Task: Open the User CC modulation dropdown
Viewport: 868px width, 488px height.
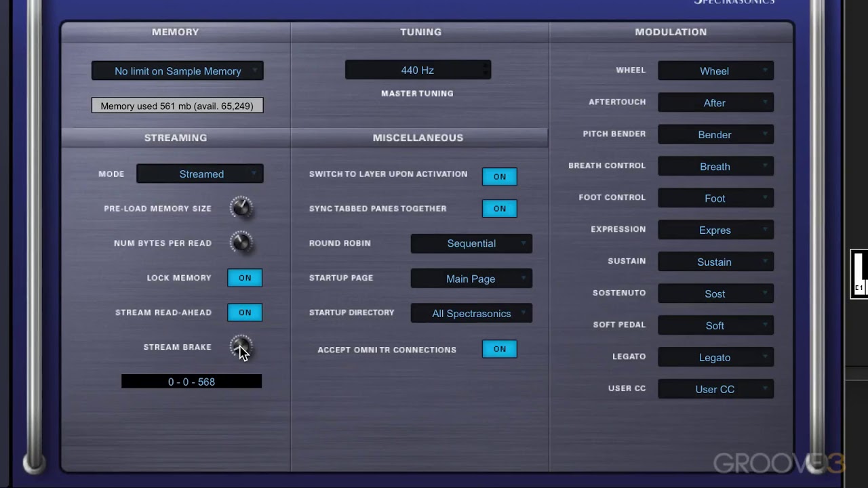Action: [715, 389]
